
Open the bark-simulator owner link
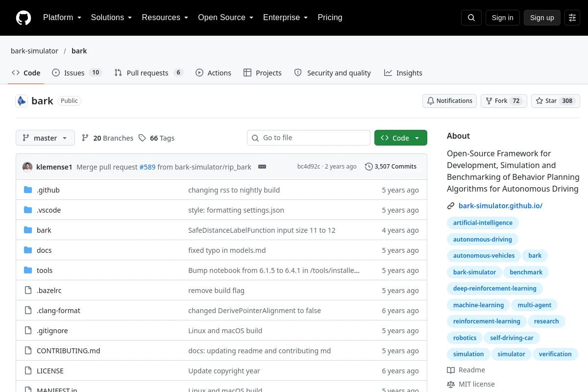click(x=34, y=51)
